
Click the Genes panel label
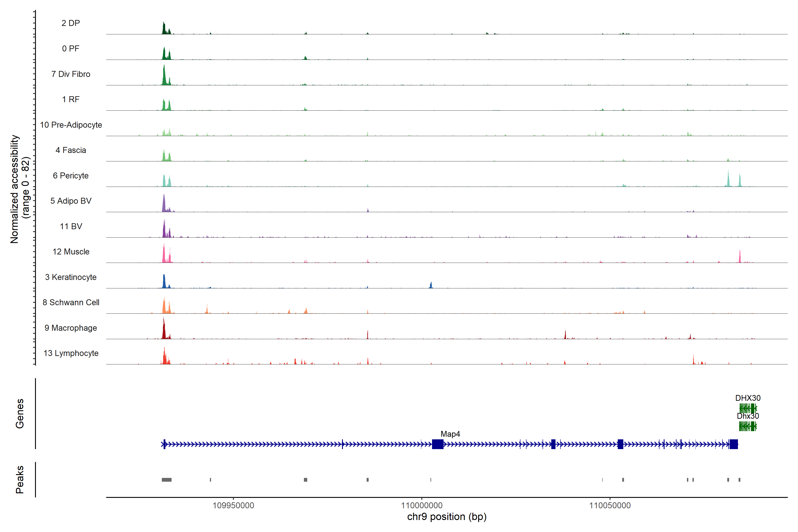(x=20, y=414)
